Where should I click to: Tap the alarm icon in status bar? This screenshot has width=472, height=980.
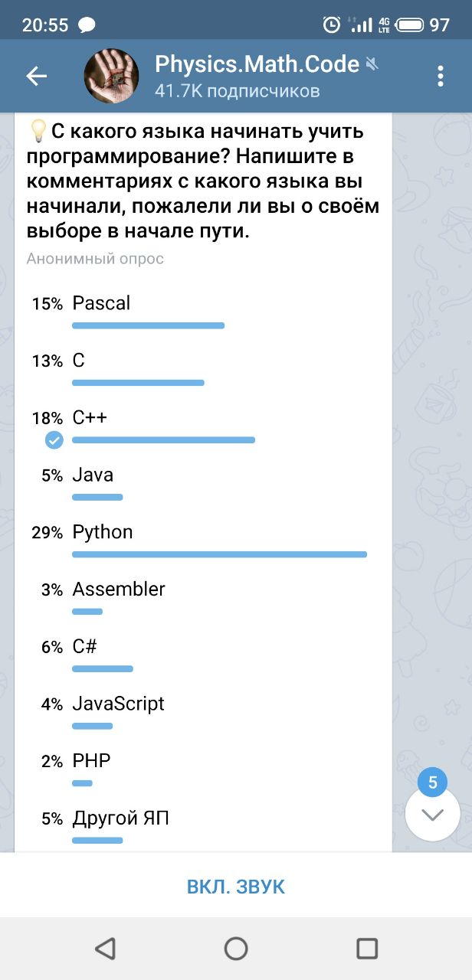[331, 25]
